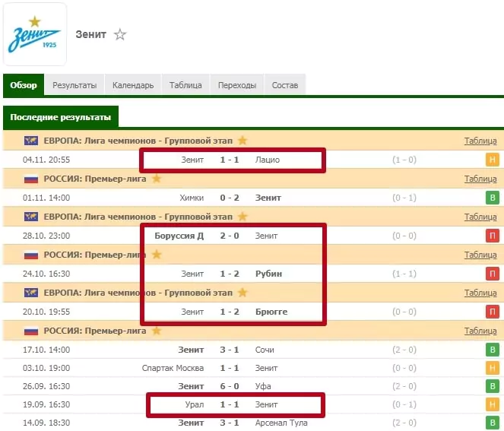Click Europe flag icon above Зенит–Брюгге match
Screen dimensions: 504x431
(31, 293)
